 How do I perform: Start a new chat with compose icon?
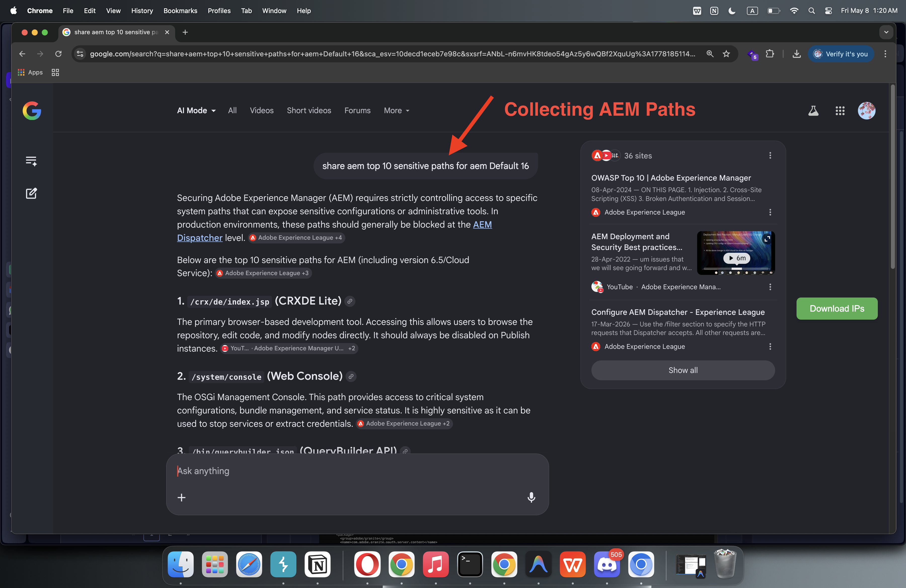31,193
